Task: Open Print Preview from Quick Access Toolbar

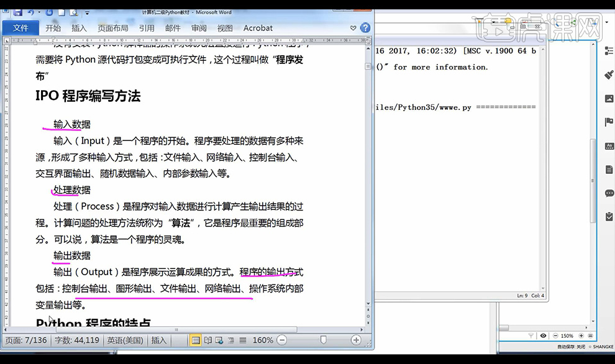Action: 73,12
